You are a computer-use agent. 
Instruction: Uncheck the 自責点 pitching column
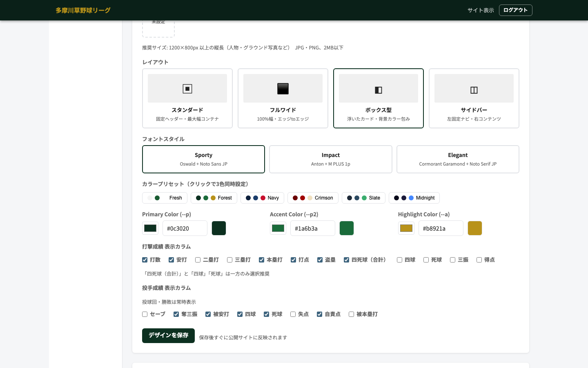point(319,314)
